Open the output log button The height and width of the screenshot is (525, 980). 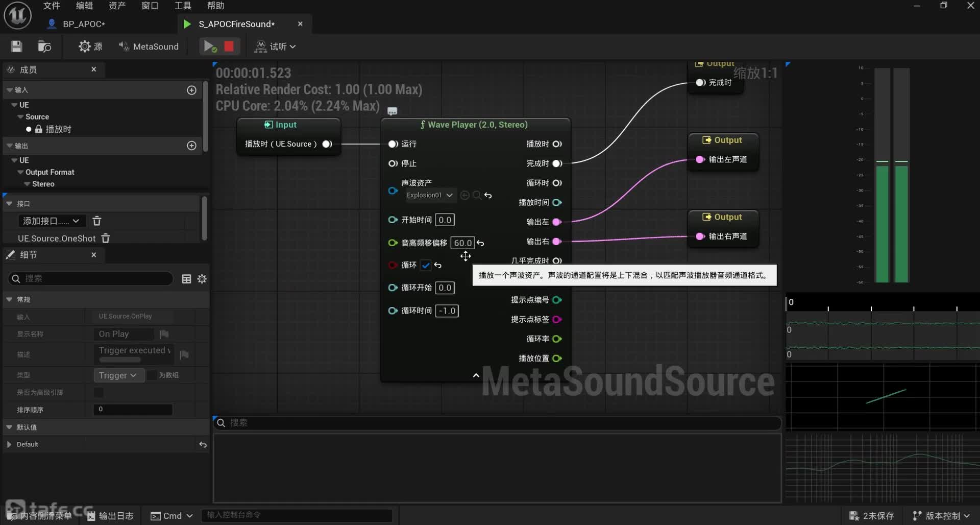pos(110,516)
